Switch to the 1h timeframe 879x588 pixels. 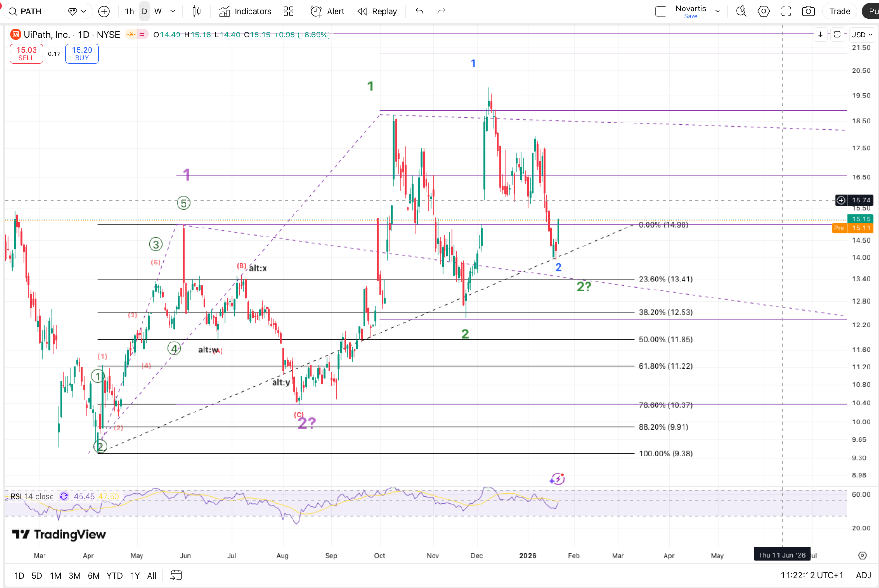[130, 11]
